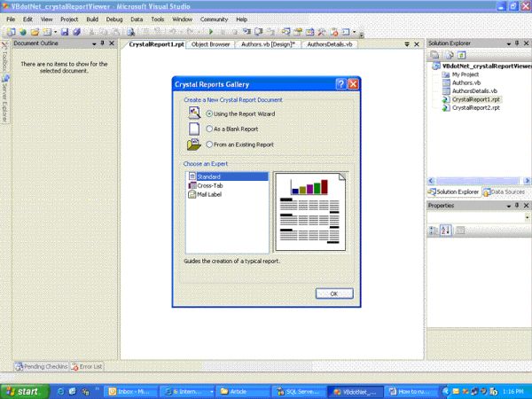Open the Project menu
532x399 pixels.
pyautogui.click(x=69, y=20)
